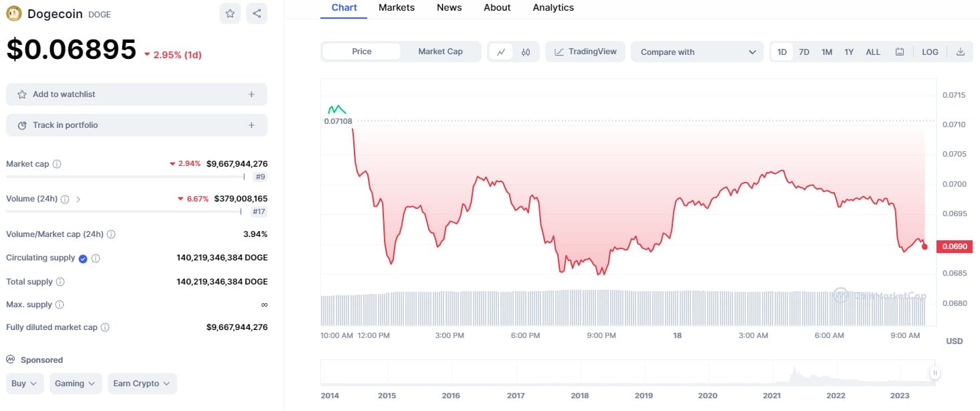
Task: Expand the Buy dropdown
Action: (25, 384)
